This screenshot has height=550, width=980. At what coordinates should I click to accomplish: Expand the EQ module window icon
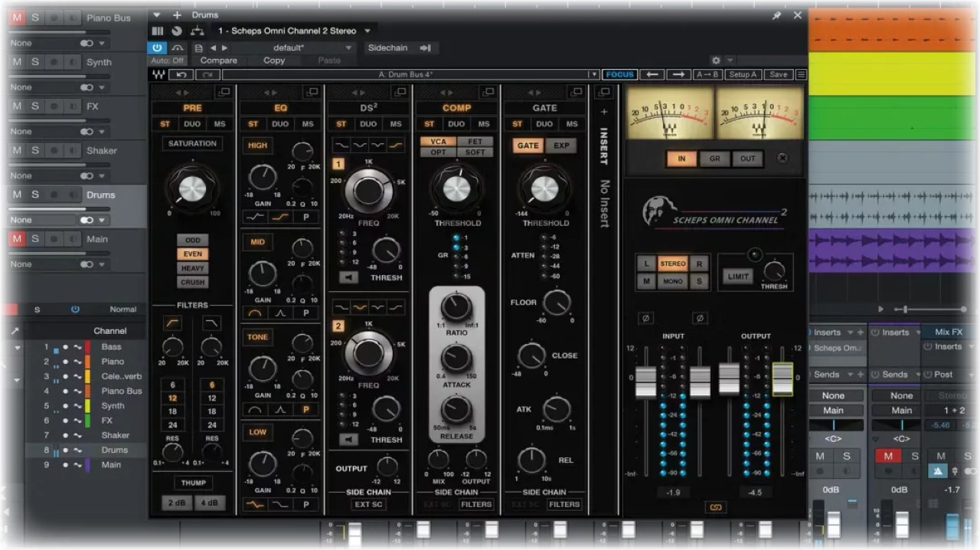[x=312, y=92]
